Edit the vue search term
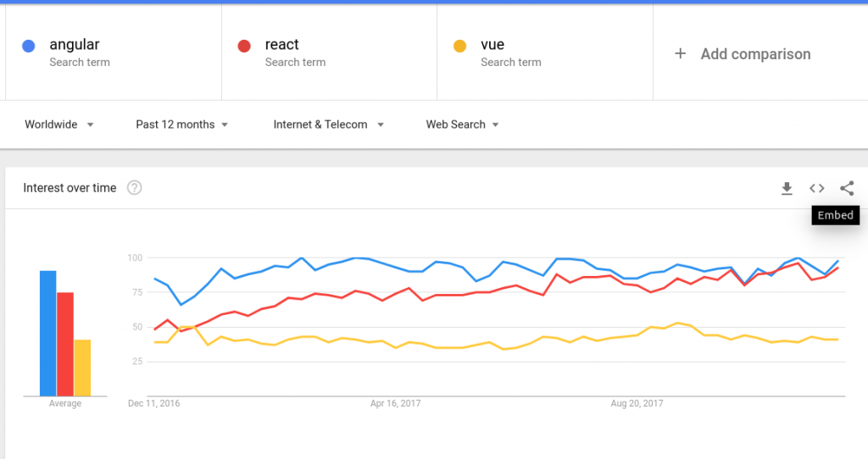This screenshot has height=459, width=868. 492,45
